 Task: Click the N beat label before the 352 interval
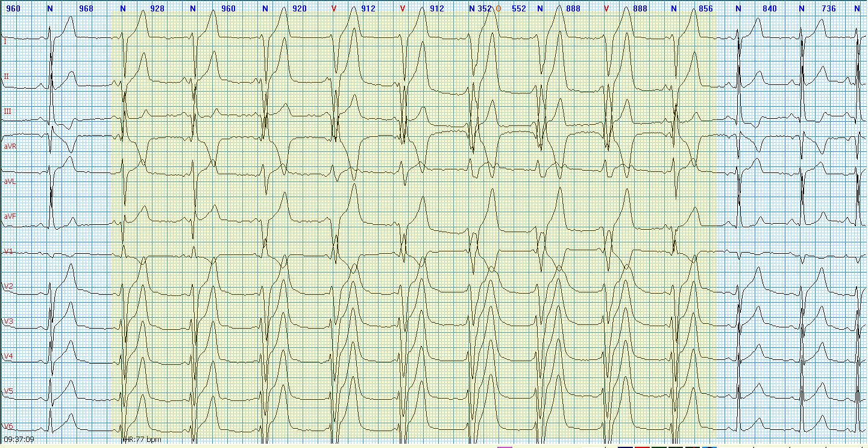point(473,8)
